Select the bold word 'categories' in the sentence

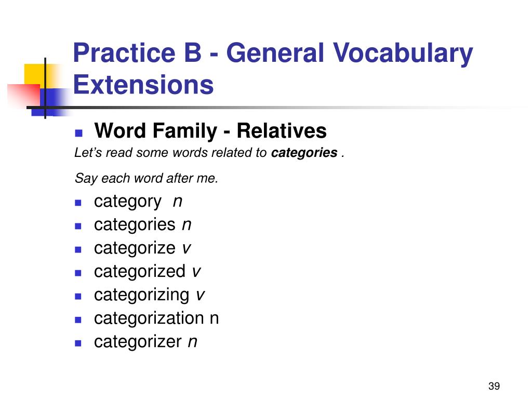(x=304, y=153)
